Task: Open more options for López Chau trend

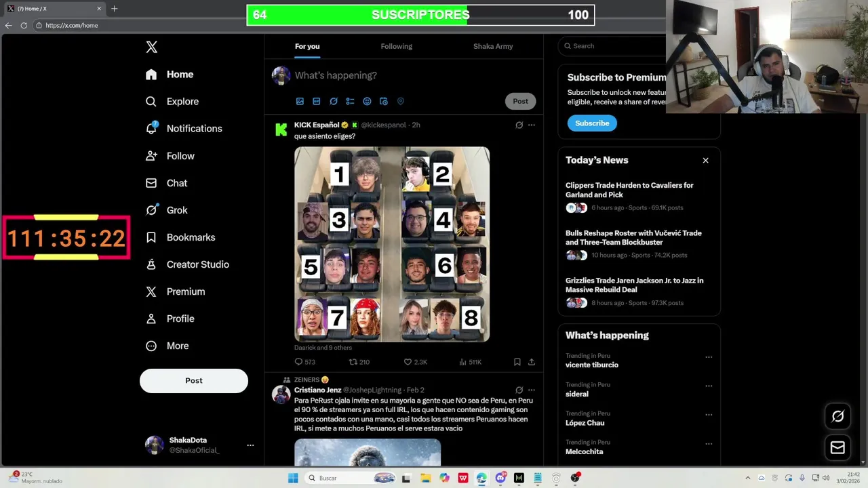Action: tap(709, 415)
